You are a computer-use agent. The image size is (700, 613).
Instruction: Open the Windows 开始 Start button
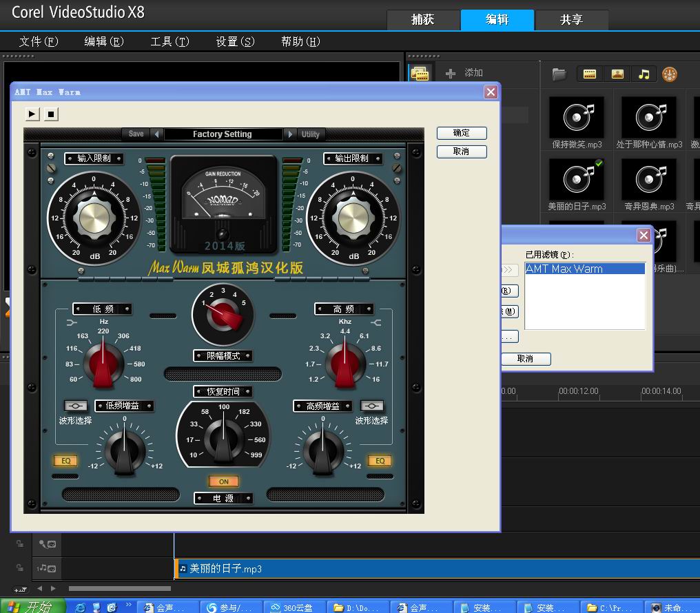point(32,606)
